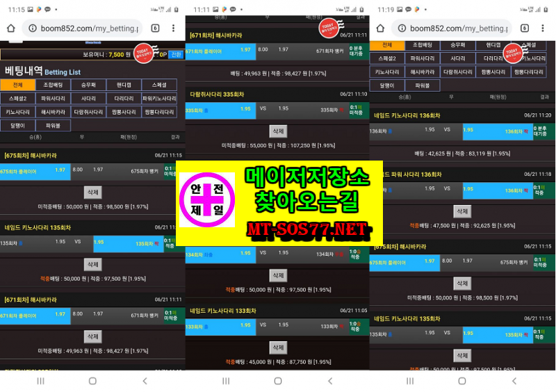Select the 해시바카라 tab in left phone
556x392 pixels.
(x=54, y=112)
